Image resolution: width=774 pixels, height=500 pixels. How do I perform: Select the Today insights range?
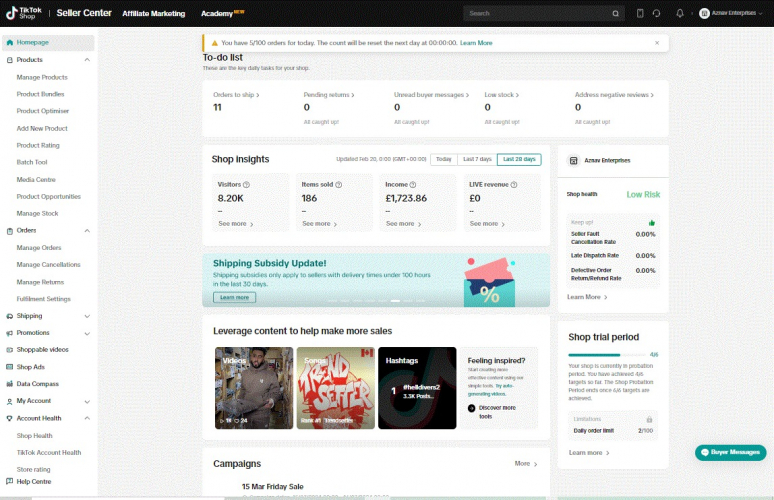pyautogui.click(x=443, y=159)
